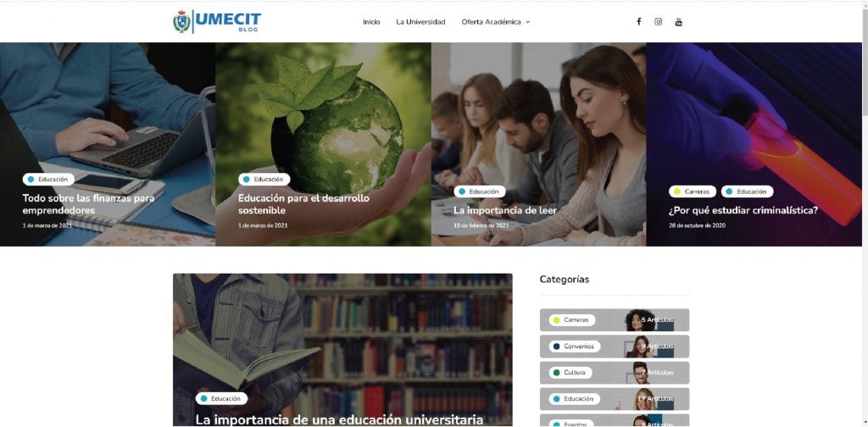The width and height of the screenshot is (868, 427).
Task: Go to the Inicio menu item
Action: pyautogui.click(x=371, y=22)
